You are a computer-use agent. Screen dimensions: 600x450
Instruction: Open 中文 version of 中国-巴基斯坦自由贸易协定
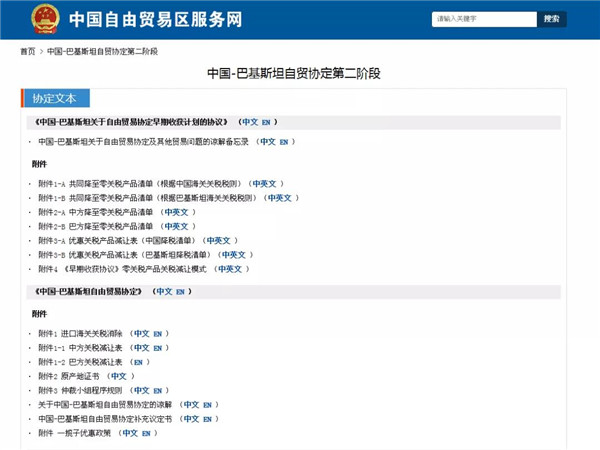point(163,292)
